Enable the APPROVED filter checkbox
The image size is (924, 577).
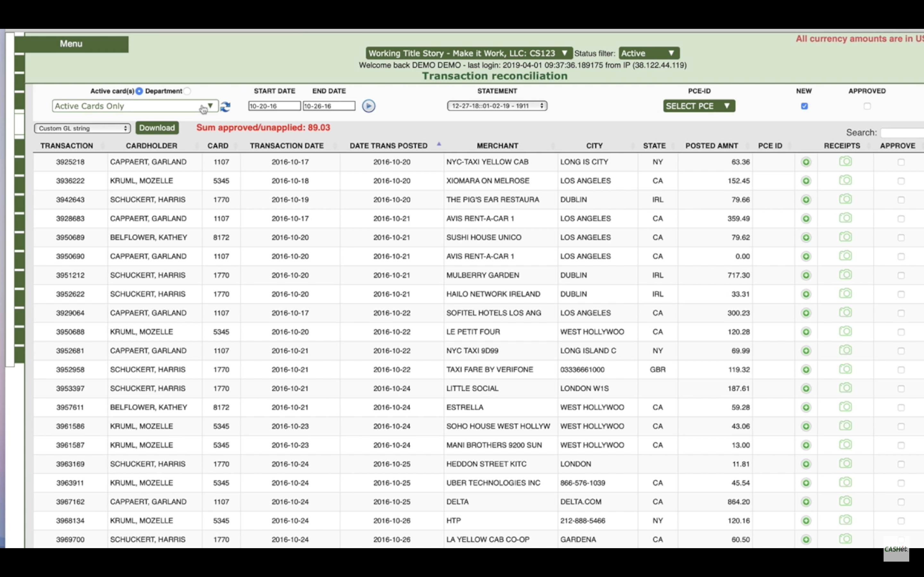867,106
